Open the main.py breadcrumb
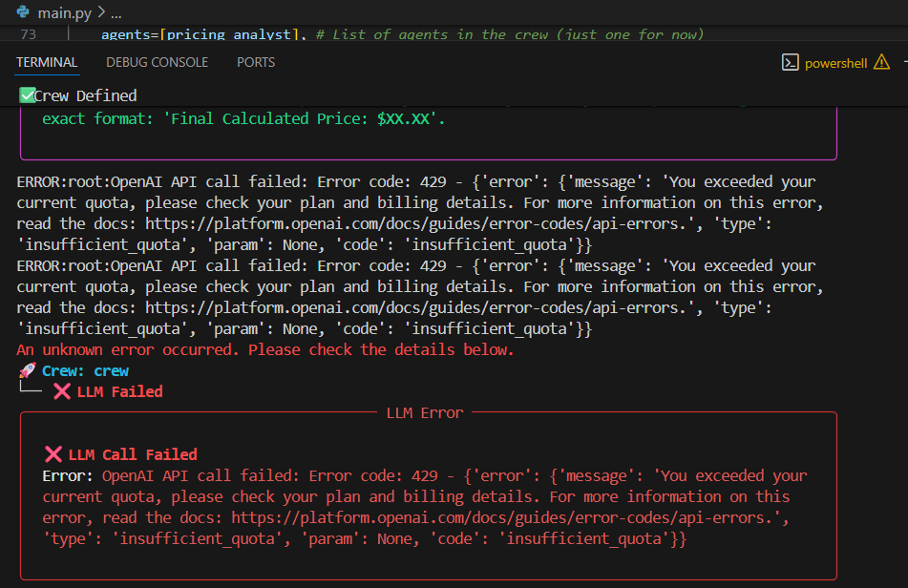908x588 pixels. (x=64, y=12)
